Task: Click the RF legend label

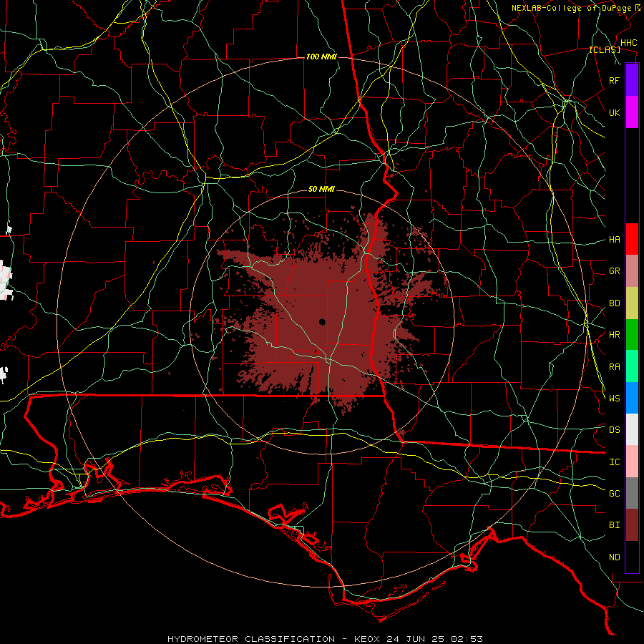Action: (614, 80)
